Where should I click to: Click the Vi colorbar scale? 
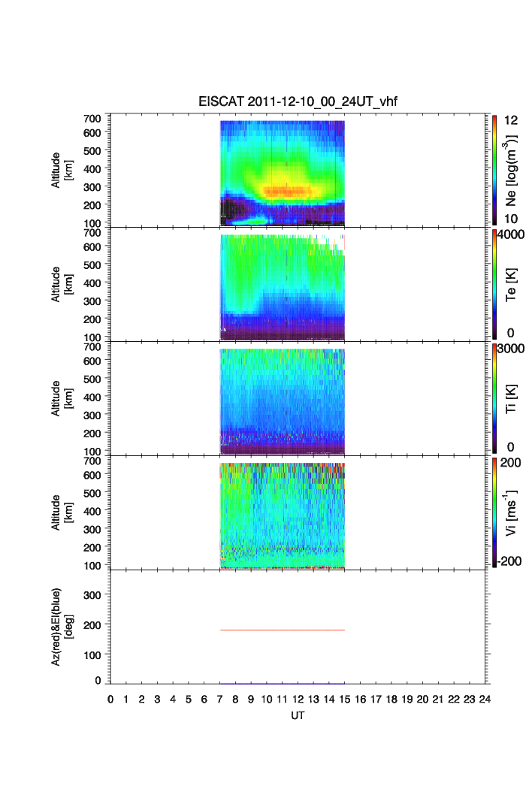pos(494,512)
